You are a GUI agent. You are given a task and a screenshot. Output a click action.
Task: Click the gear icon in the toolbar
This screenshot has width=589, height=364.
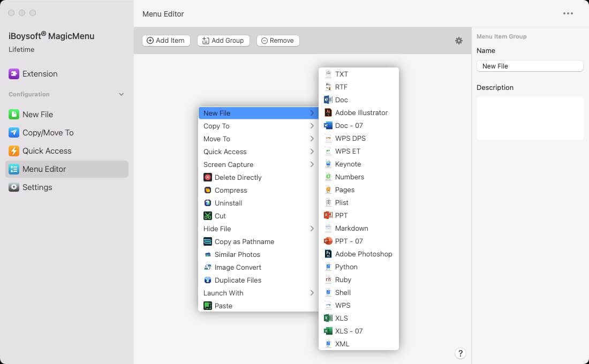(459, 41)
